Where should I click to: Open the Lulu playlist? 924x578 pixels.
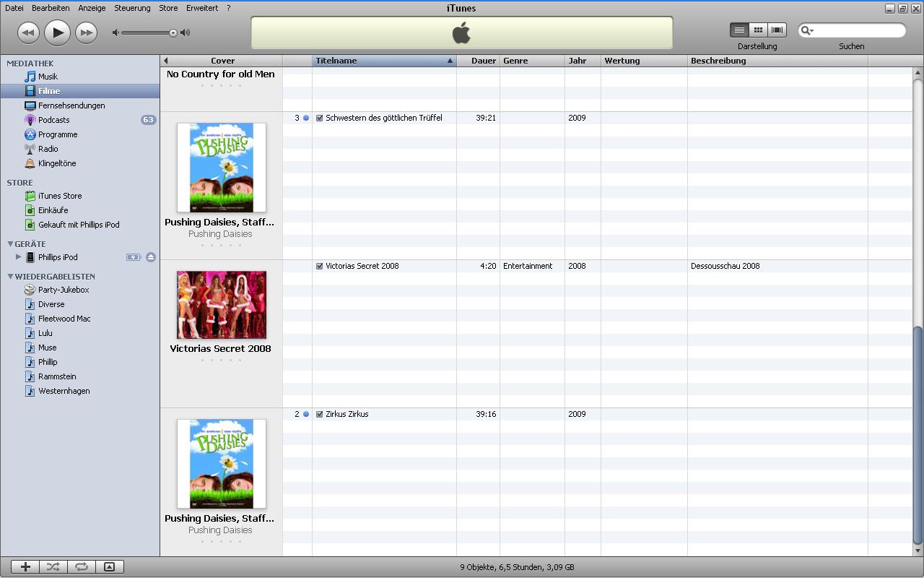pos(79,333)
